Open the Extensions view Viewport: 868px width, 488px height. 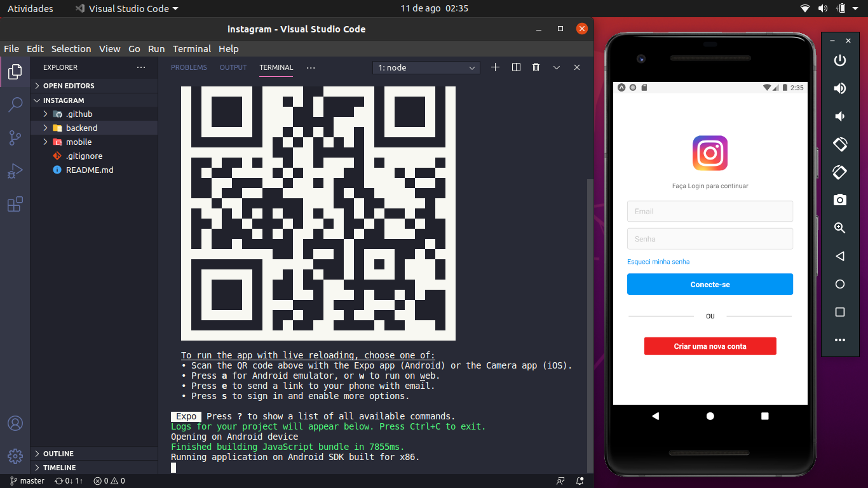point(15,204)
